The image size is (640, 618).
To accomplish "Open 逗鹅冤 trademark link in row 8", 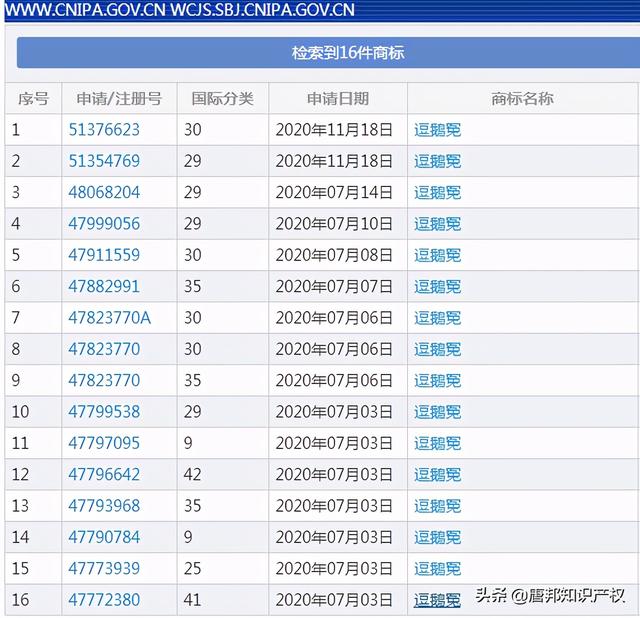I will [438, 349].
